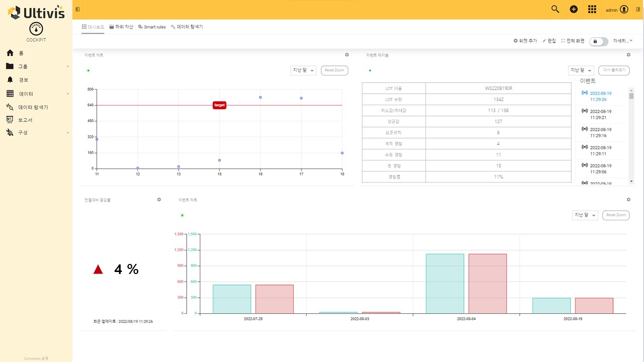Click signal icon beside event 11:29:21
Screen dimensions: 644x362
[x=584, y=111]
